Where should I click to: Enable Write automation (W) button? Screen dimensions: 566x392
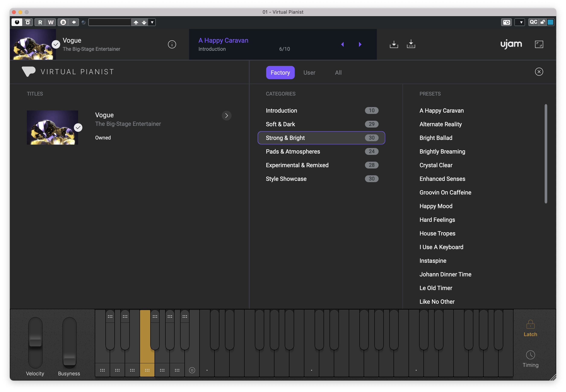[x=51, y=22]
